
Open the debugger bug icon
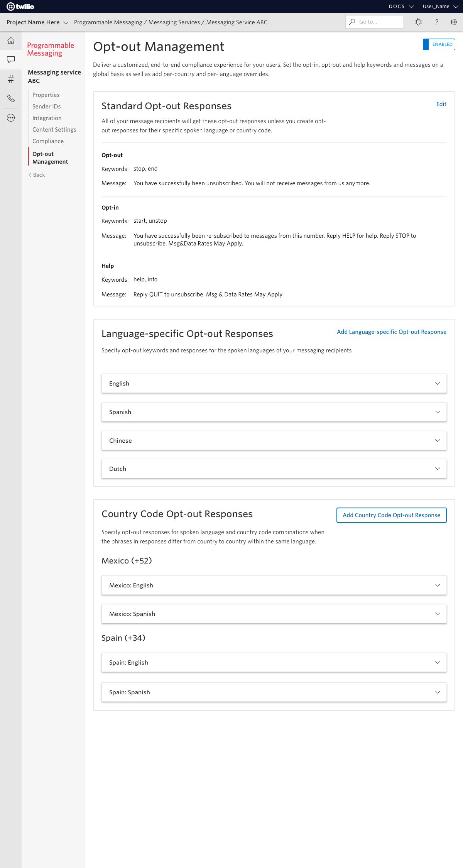click(418, 22)
